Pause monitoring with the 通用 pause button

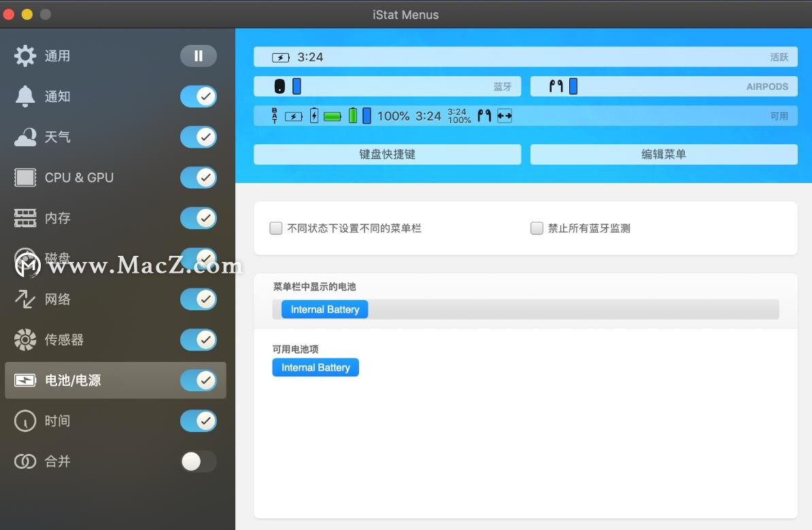[x=199, y=56]
